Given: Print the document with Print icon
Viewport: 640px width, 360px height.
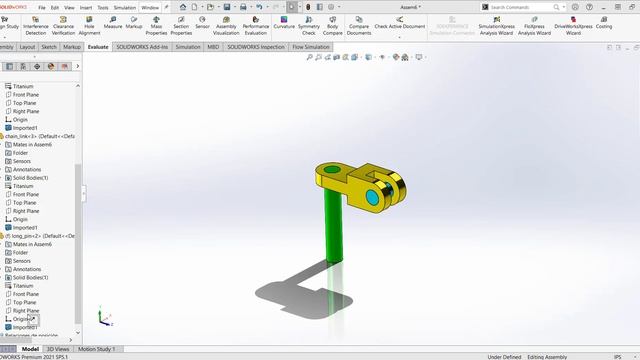Looking at the screenshot, I should point(243,7).
